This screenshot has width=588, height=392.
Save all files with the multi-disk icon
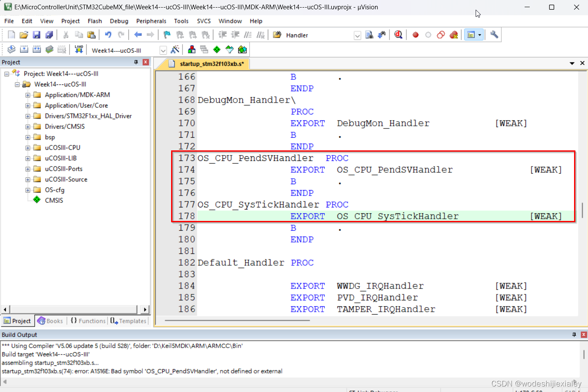coord(49,35)
